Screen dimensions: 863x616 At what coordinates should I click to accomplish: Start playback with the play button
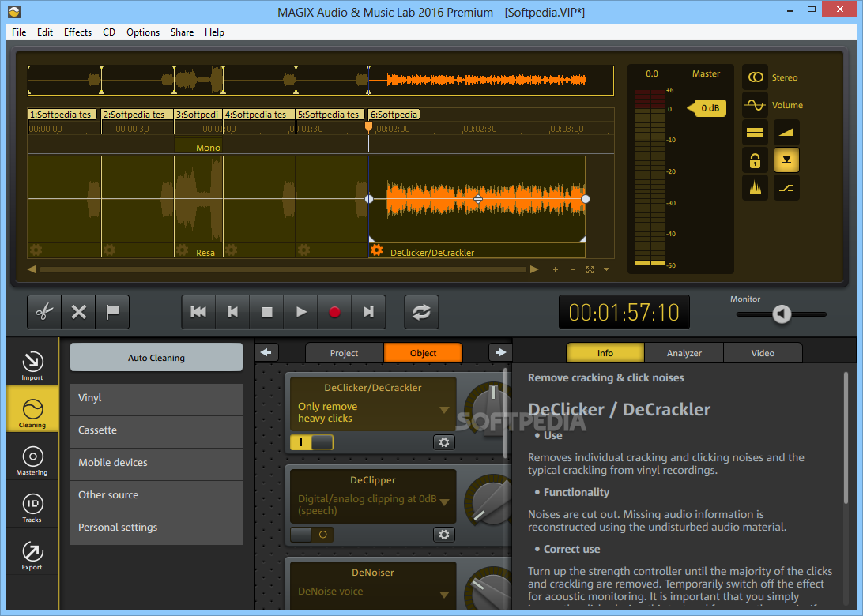[300, 312]
